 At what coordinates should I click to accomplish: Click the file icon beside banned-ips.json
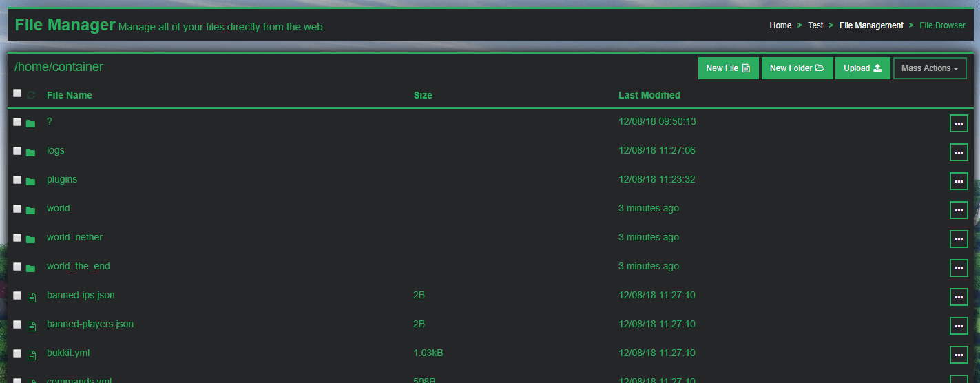(x=31, y=297)
